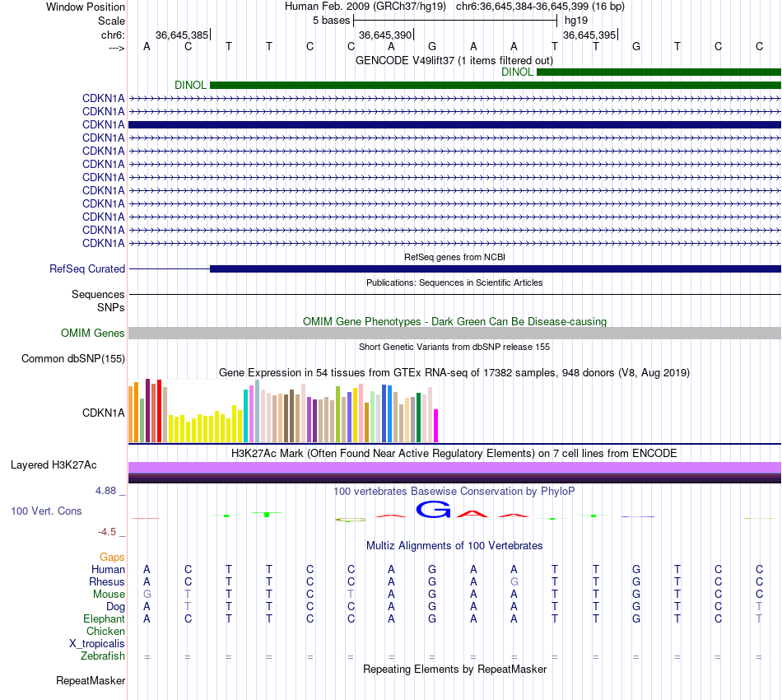Open 100 vertebrates Basewise Conservation by PhyloP title
The height and width of the screenshot is (700, 782).
tap(454, 491)
